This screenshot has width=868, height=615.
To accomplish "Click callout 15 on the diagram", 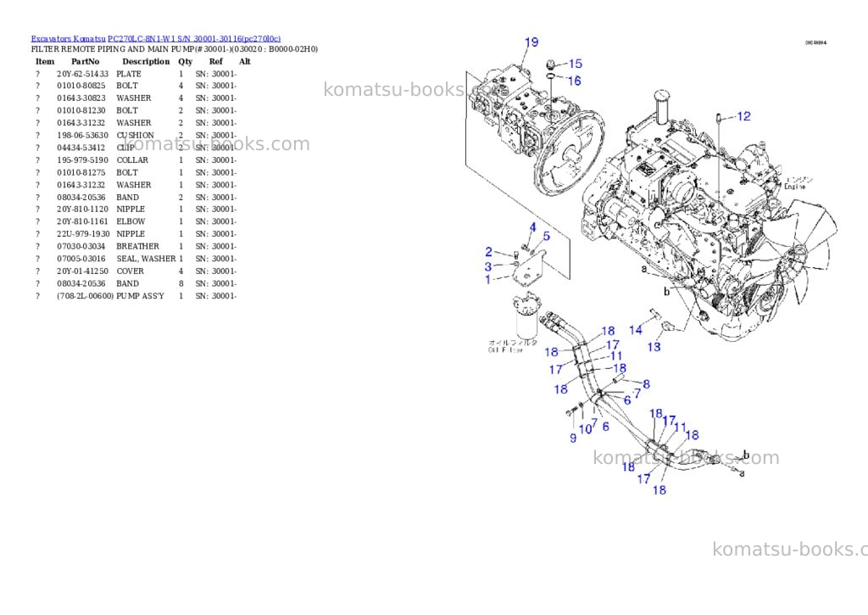I will (x=576, y=64).
